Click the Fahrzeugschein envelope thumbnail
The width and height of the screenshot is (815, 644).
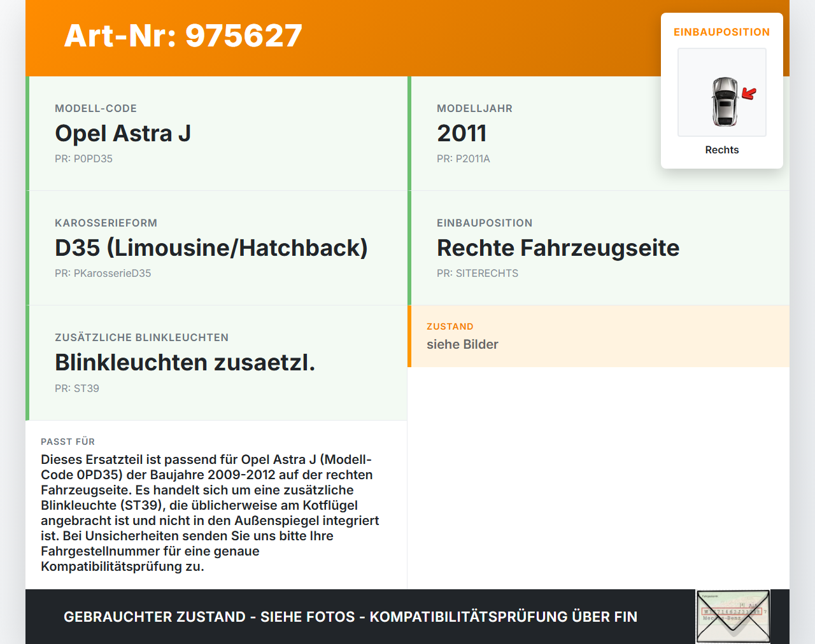(x=732, y=616)
